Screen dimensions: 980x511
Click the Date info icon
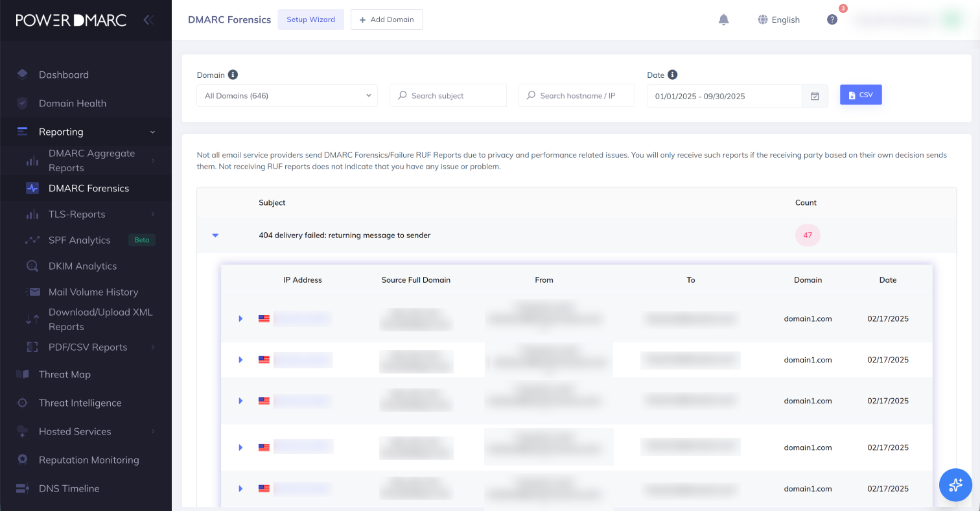(673, 75)
